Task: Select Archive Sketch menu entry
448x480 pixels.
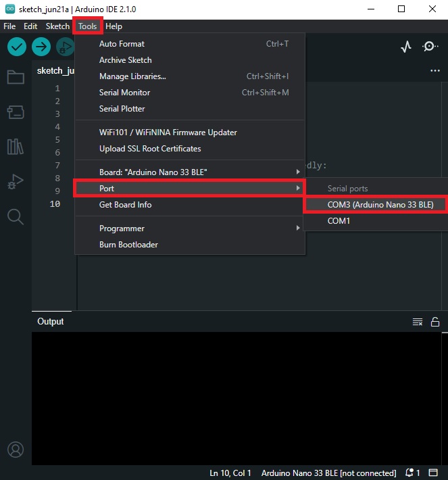Action: tap(190, 60)
